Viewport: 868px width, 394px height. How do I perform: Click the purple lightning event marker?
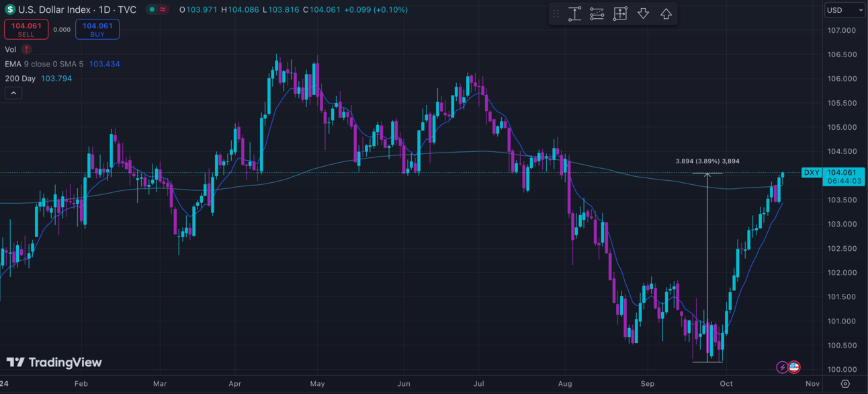coord(782,367)
